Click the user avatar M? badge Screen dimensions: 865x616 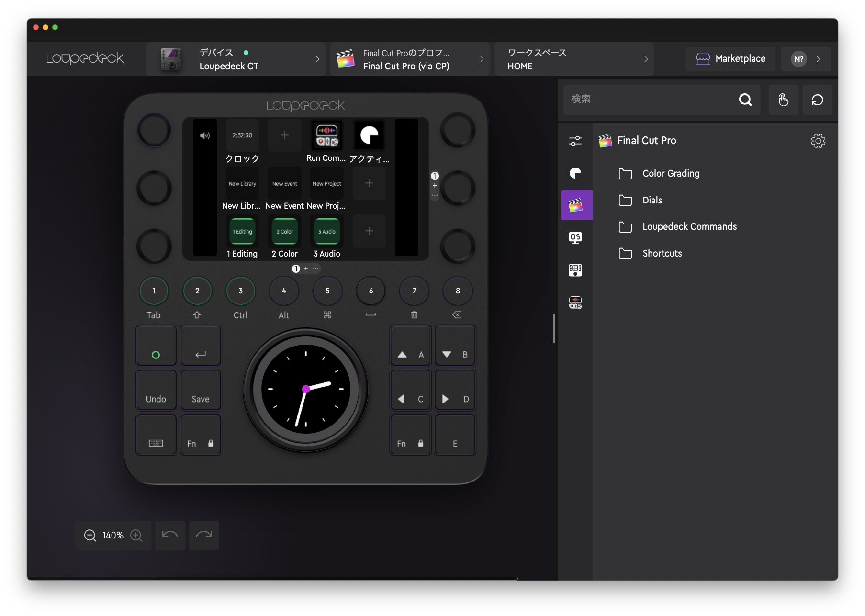[x=798, y=59]
